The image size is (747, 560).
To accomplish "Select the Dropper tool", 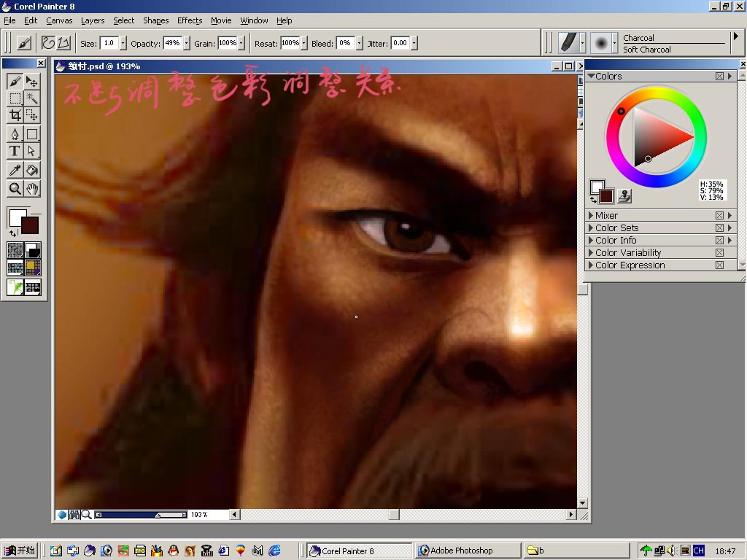I will [x=15, y=170].
